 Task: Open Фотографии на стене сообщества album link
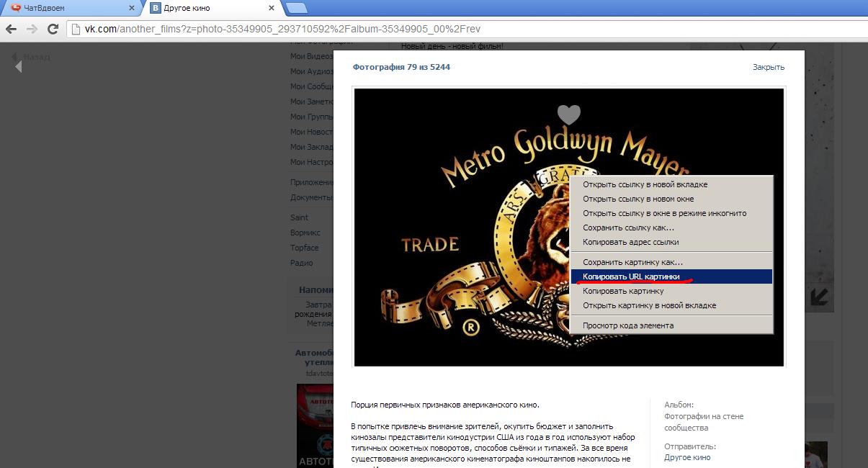(x=704, y=422)
